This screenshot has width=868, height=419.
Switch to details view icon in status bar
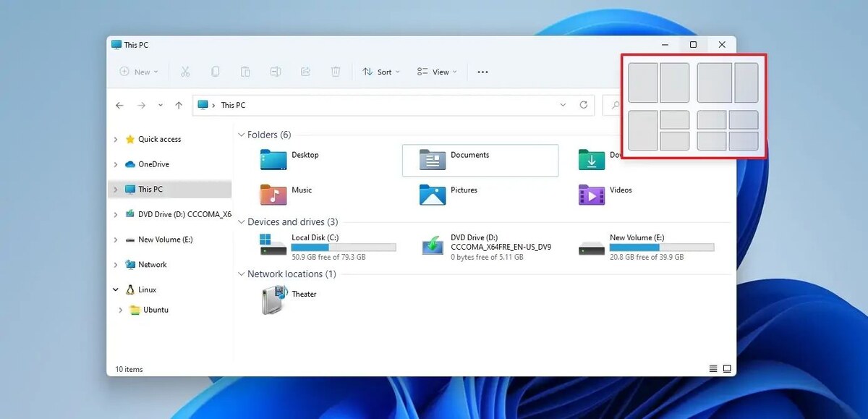pyautogui.click(x=713, y=369)
